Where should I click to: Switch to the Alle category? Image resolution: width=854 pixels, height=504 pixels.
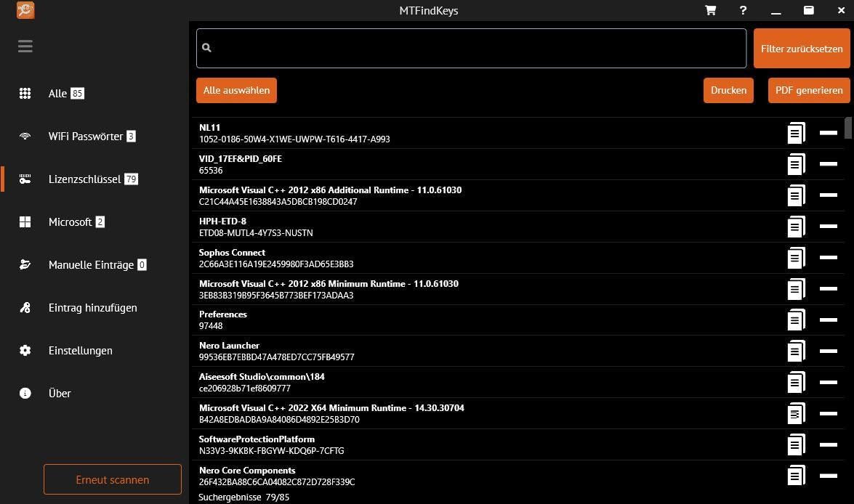(x=25, y=93)
